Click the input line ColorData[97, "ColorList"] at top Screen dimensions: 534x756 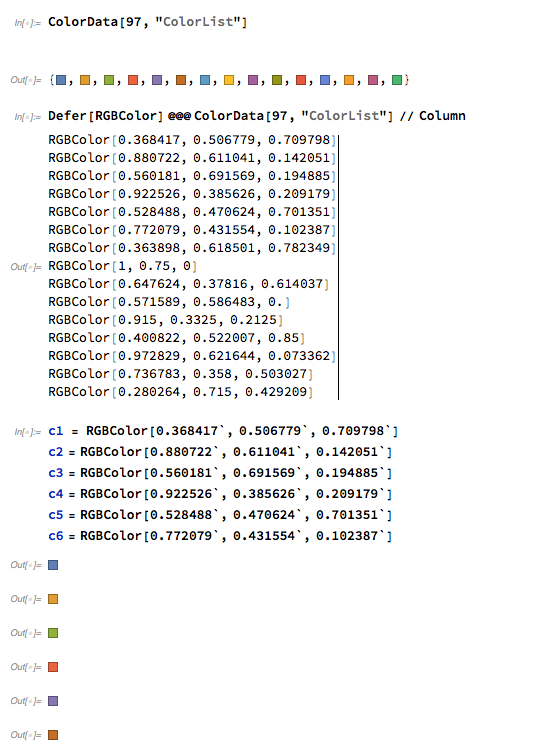click(x=147, y=22)
